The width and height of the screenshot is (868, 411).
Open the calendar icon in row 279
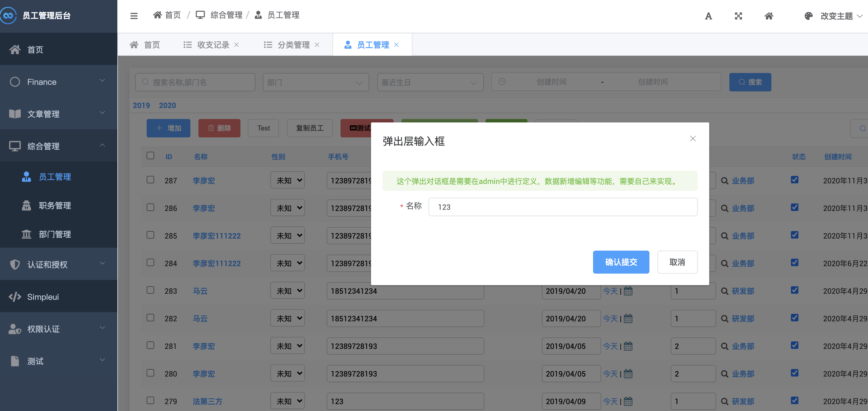[x=628, y=401]
